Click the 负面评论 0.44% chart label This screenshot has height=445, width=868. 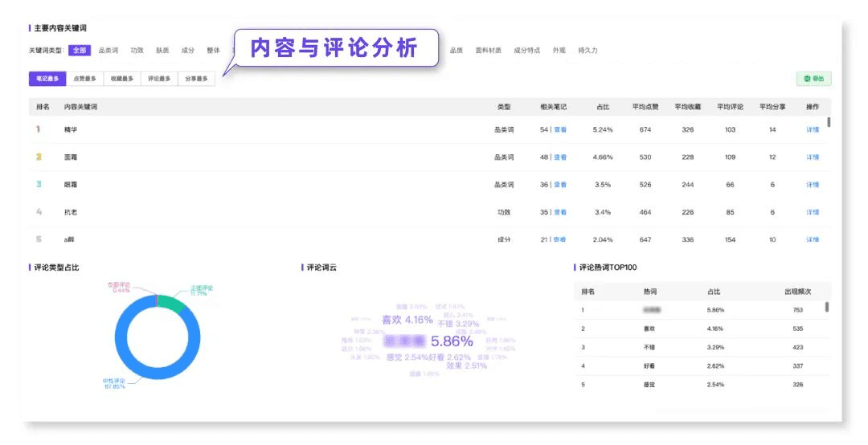click(119, 288)
